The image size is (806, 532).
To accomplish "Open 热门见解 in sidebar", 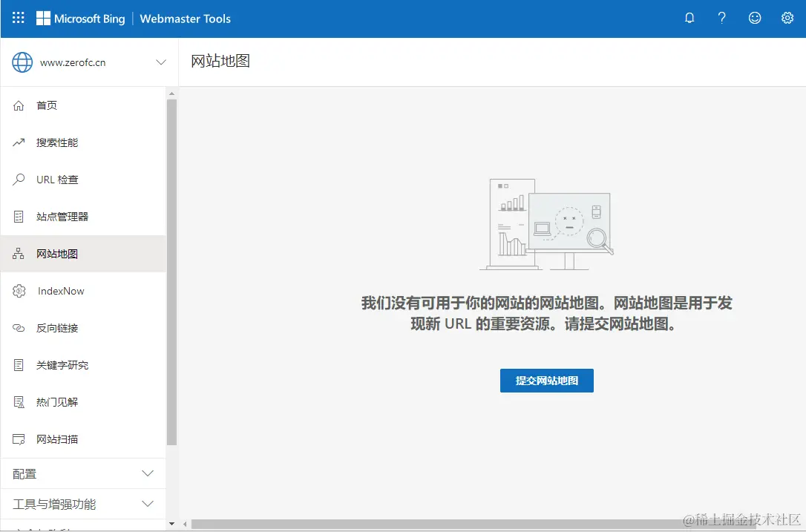I will 83,402.
